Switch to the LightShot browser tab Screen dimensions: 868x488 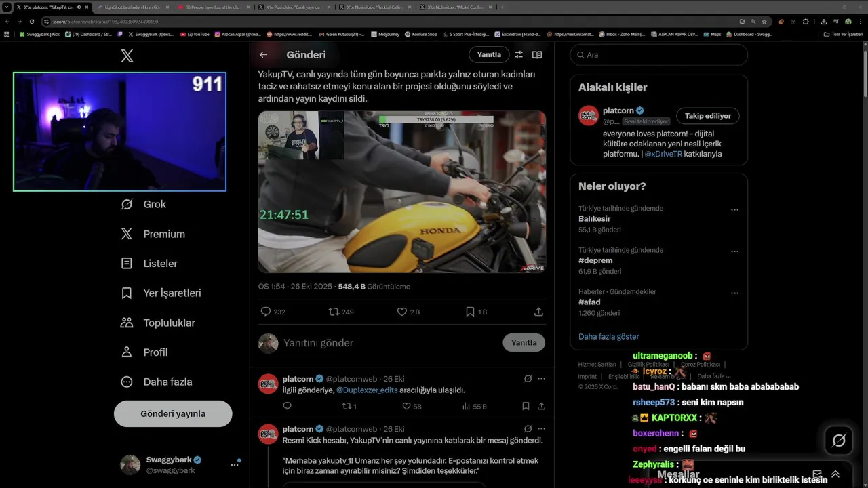click(133, 7)
